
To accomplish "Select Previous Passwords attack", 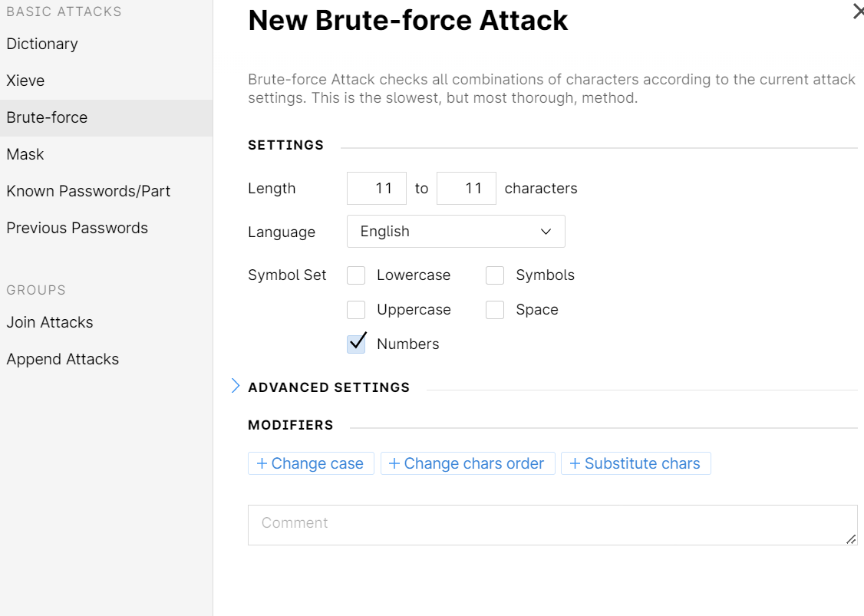I will [77, 228].
